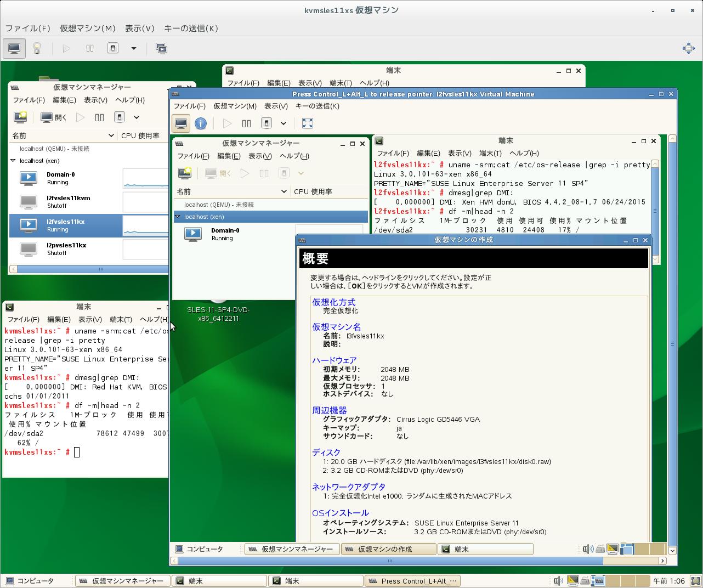
Task: Click 開く button in left 仮想マシンマネージャー
Action: click(x=54, y=117)
